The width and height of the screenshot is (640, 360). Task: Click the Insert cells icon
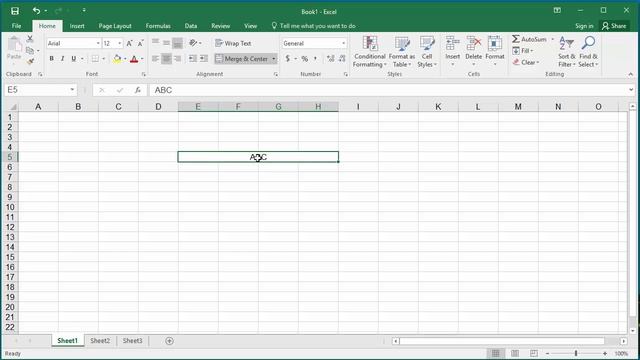click(452, 43)
